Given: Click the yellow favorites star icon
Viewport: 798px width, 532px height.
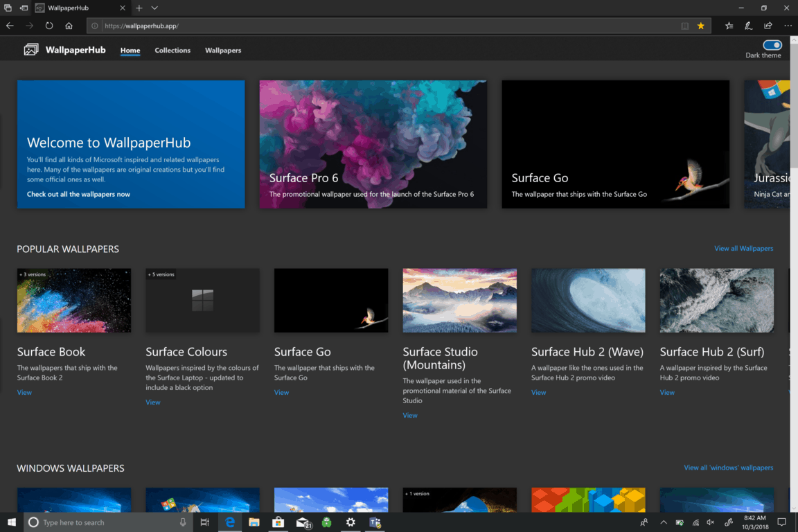Looking at the screenshot, I should pyautogui.click(x=701, y=26).
